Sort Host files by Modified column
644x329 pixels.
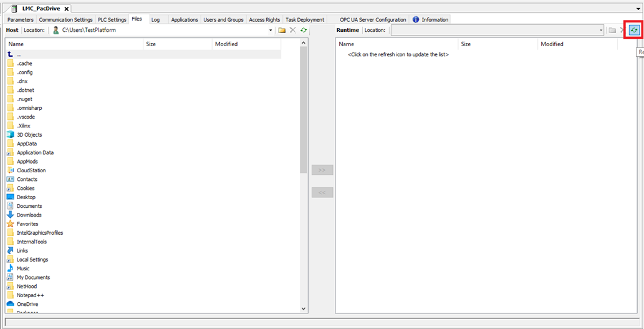pos(226,44)
